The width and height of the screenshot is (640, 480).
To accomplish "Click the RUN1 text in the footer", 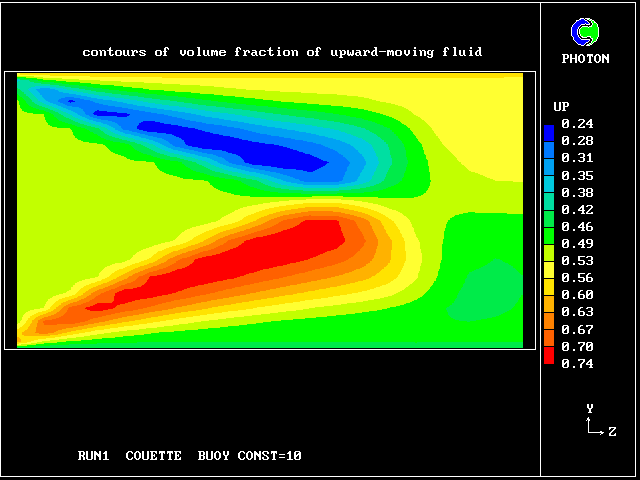I will (94, 456).
